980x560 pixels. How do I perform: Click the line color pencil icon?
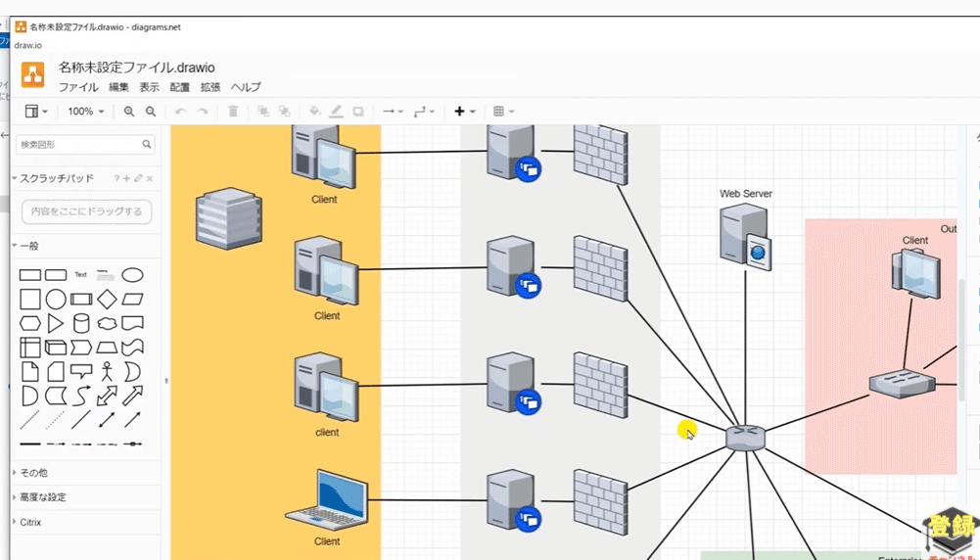tap(336, 112)
